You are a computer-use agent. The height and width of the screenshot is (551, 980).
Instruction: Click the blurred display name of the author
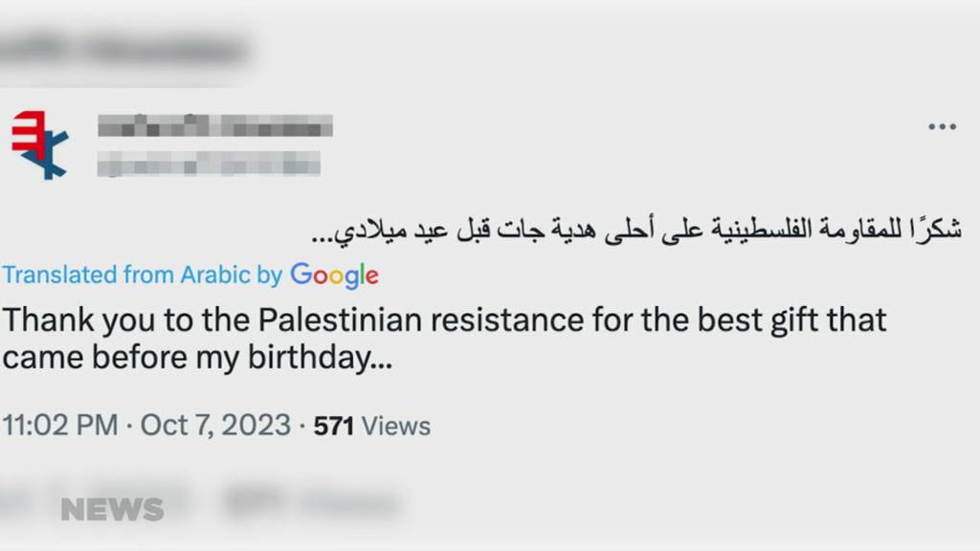(x=215, y=125)
